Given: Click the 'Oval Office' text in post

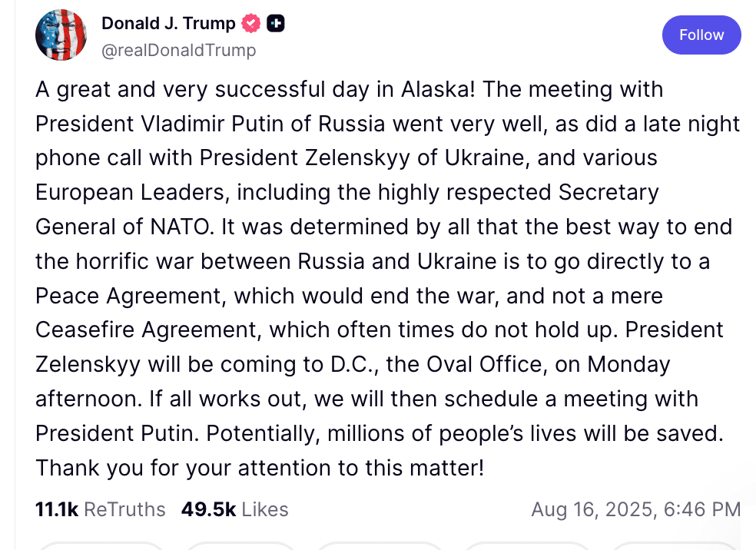Looking at the screenshot, I should (484, 364).
